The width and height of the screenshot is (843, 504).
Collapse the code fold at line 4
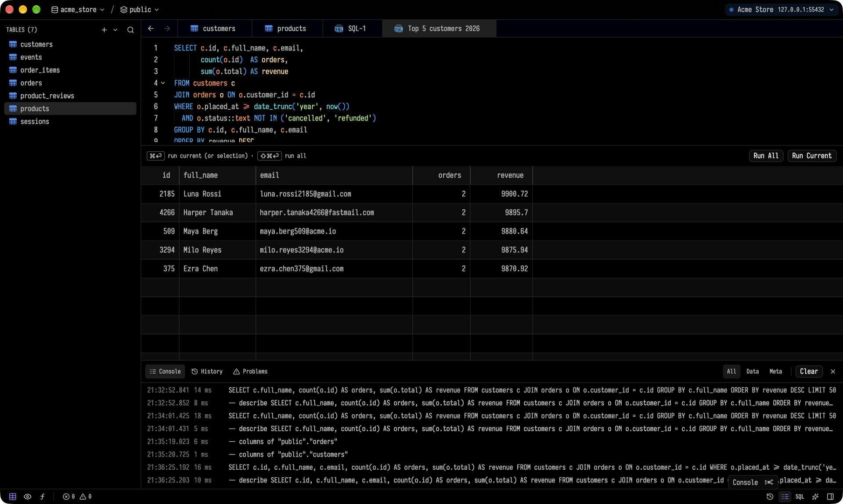(163, 83)
